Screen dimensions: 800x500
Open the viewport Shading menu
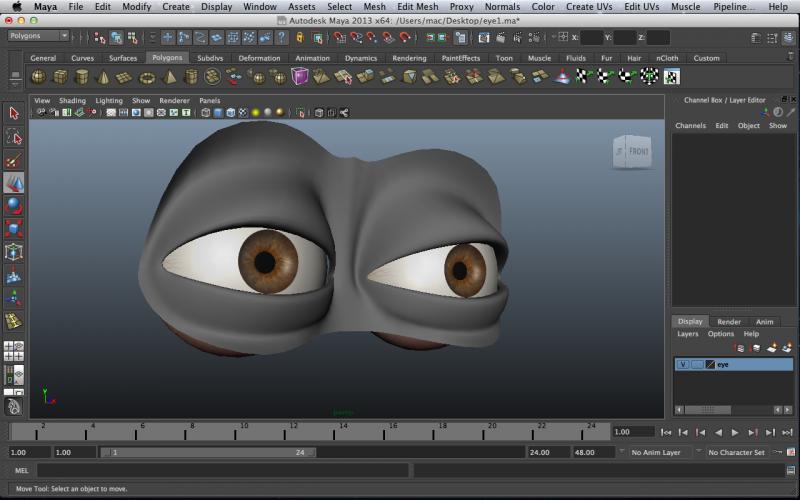(x=72, y=101)
